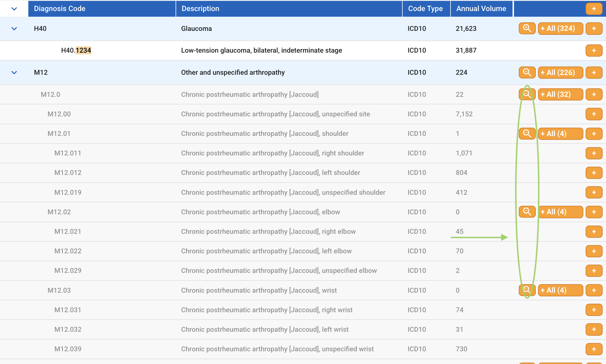Click the magnifier icon for M12.01 shoulder
Screen dimensions: 606x364
(527, 134)
